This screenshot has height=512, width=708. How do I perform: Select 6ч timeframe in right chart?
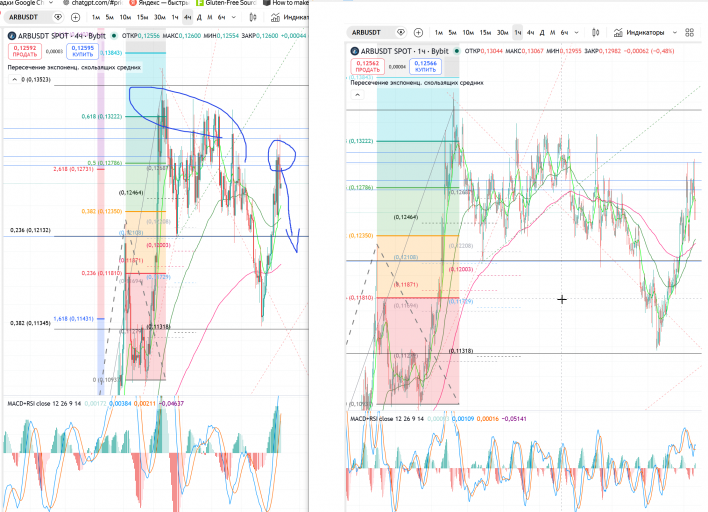coord(564,33)
